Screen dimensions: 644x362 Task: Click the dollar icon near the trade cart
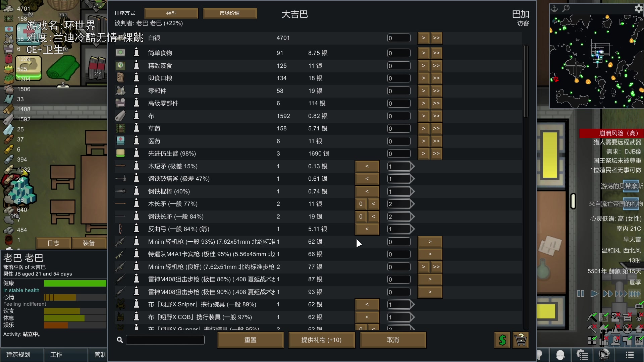click(502, 340)
